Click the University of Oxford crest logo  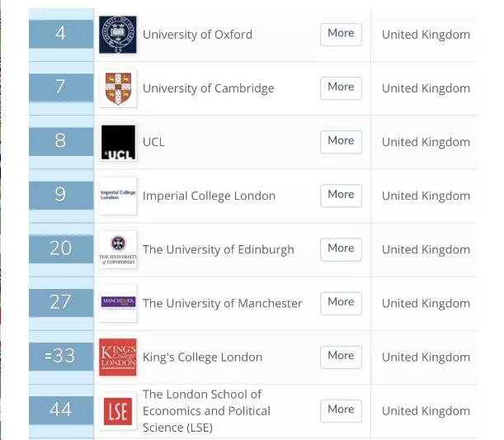click(x=117, y=35)
